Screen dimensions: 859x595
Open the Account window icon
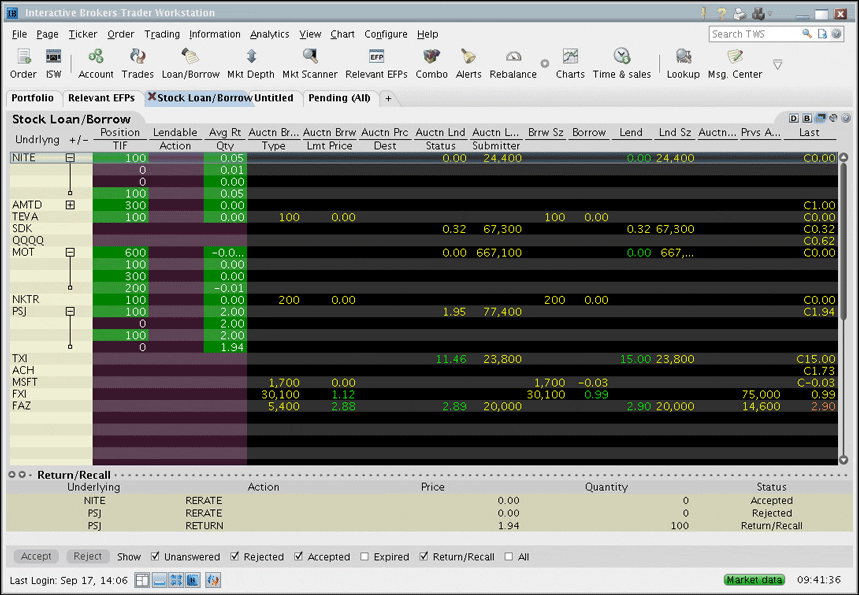click(x=96, y=64)
